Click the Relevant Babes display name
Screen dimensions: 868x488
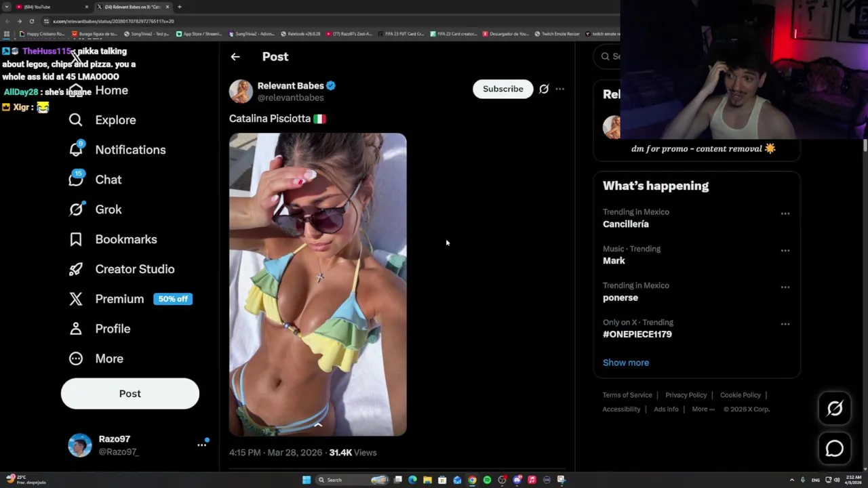[x=291, y=86]
